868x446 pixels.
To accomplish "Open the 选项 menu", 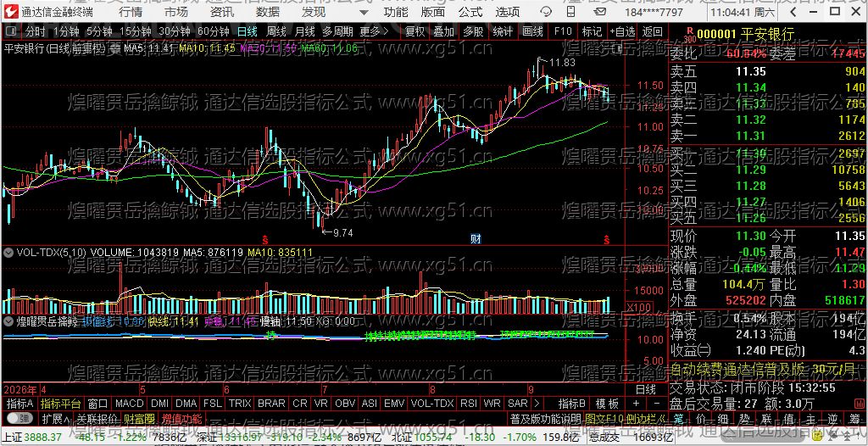I will click(508, 12).
